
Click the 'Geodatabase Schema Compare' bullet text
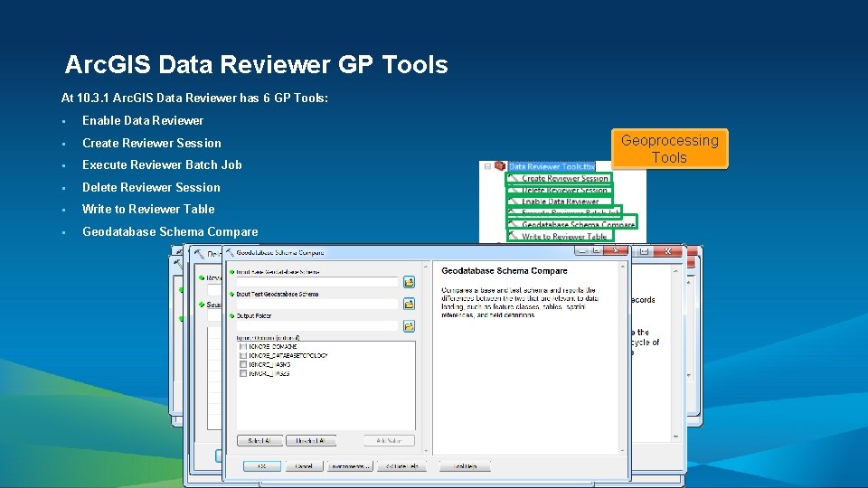tap(170, 232)
